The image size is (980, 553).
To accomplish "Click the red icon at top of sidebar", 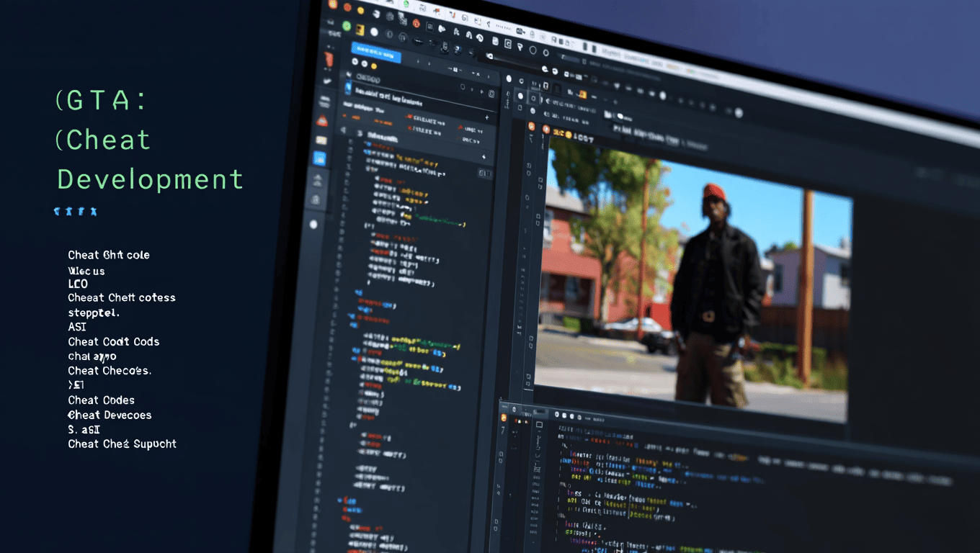I will [x=329, y=59].
